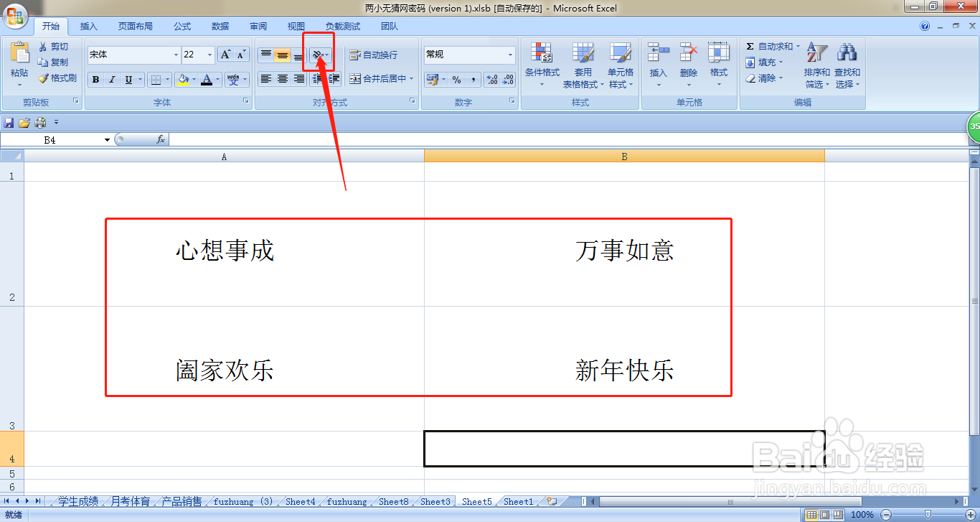The width and height of the screenshot is (980, 522).
Task: Toggle middle vertical alignment
Action: 282,55
